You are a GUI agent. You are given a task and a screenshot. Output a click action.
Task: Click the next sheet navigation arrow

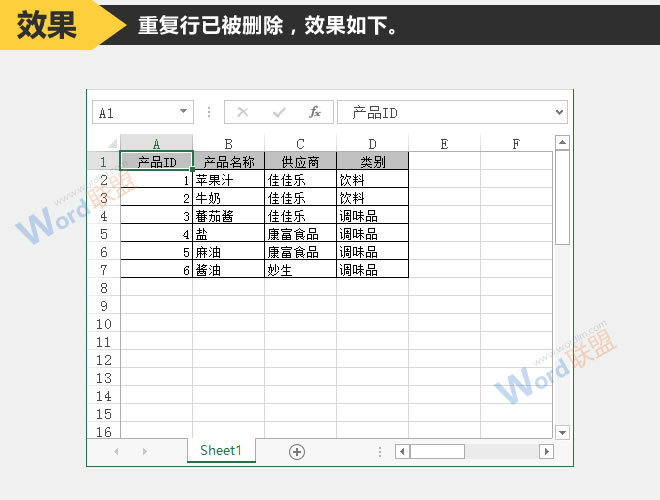point(144,452)
